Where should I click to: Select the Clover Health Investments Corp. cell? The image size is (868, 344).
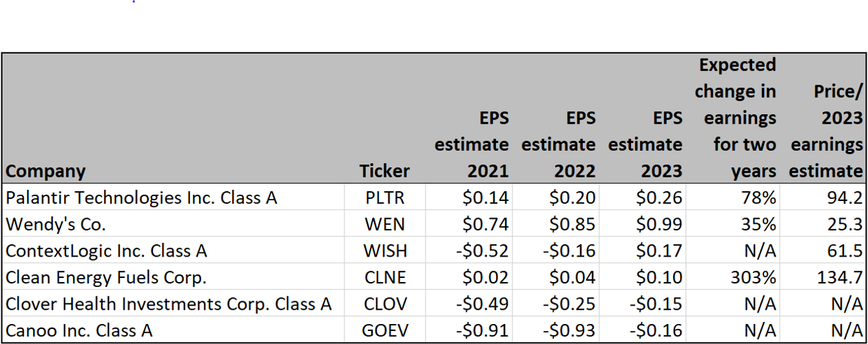[x=169, y=304]
